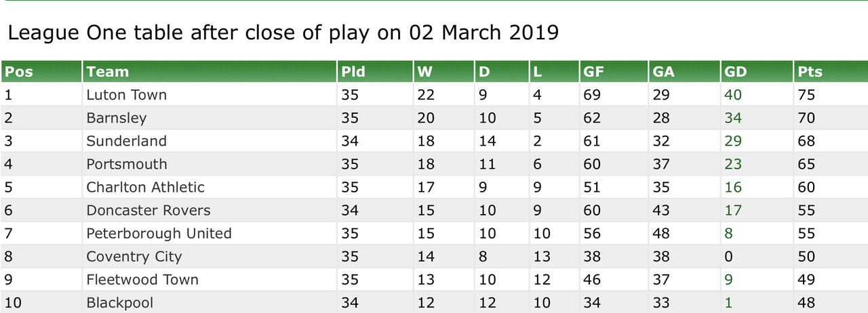This screenshot has height=313, width=868.
Task: Click Blackpool team name
Action: point(120,303)
